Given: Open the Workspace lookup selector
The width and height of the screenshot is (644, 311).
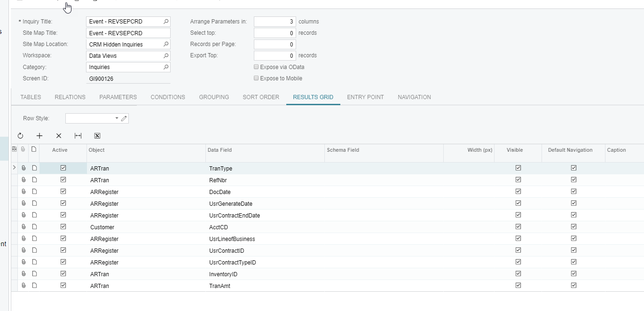Looking at the screenshot, I should [x=166, y=56].
